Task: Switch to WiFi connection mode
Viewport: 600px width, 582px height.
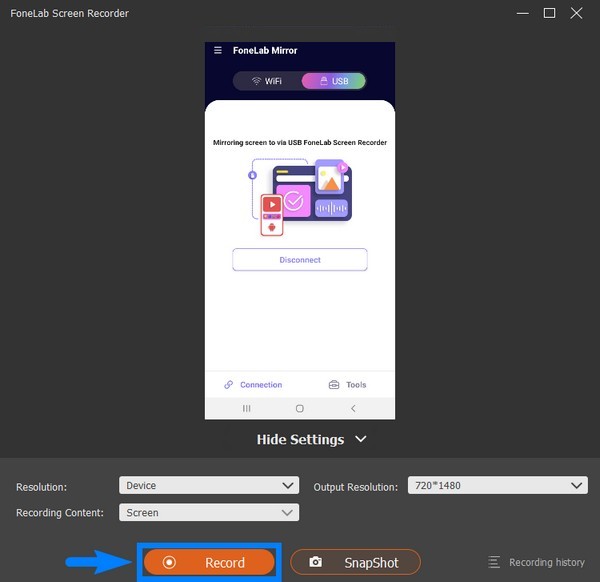Action: pyautogui.click(x=267, y=81)
